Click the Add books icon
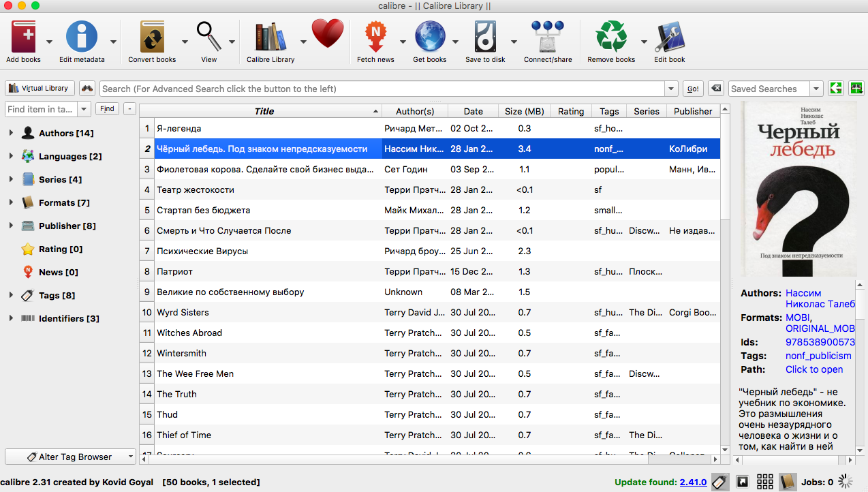The height and width of the screenshot is (492, 868). 23,36
